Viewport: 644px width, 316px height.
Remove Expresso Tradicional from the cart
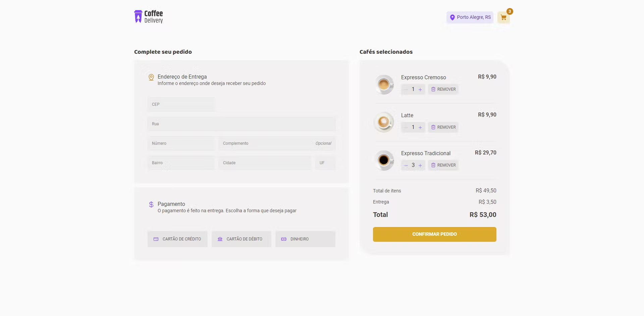point(443,165)
